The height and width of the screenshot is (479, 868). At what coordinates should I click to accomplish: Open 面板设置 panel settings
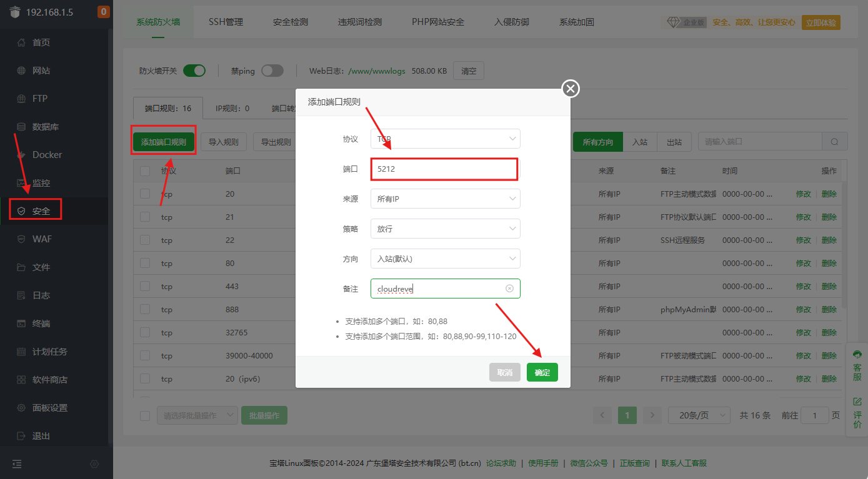pos(46,407)
